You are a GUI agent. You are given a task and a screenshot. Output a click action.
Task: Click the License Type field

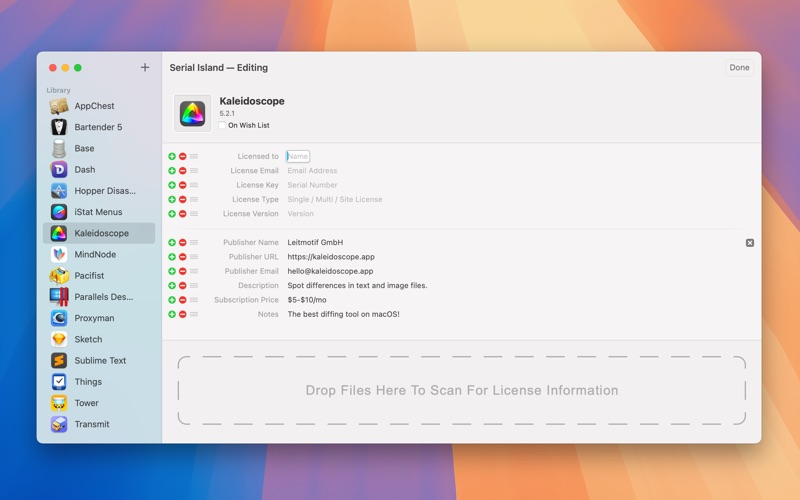pos(335,199)
